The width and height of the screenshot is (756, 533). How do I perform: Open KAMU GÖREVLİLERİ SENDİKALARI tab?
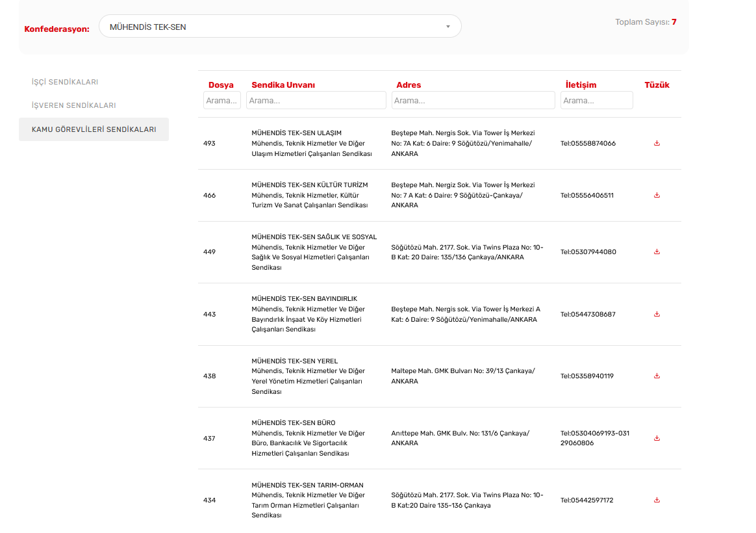point(94,129)
